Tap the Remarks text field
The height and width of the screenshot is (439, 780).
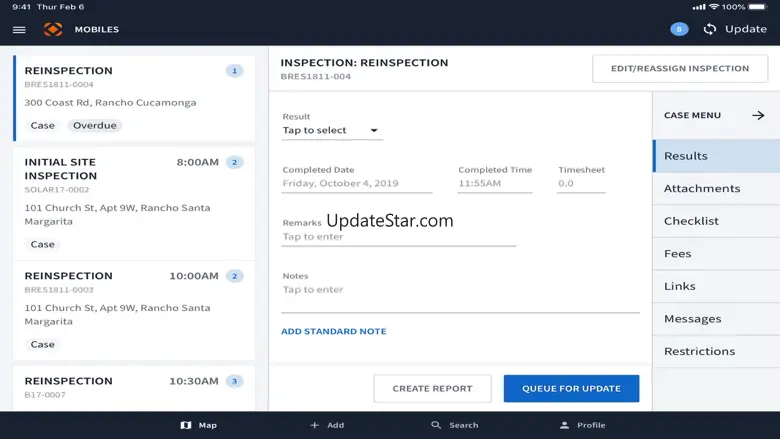[x=398, y=237]
